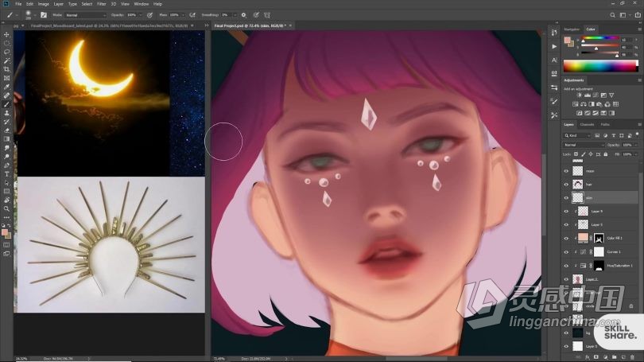Open layer effects fx icon
Image resolution: width=644 pixels, height=362 pixels.
coord(588,357)
